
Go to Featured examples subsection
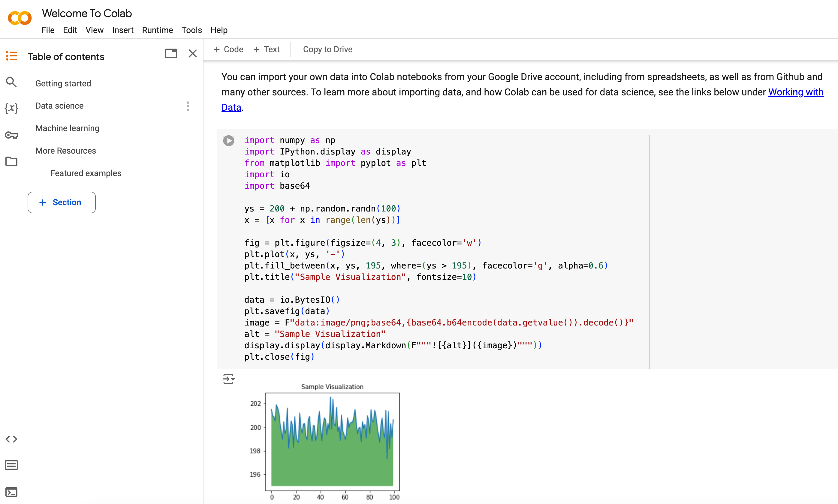[86, 173]
